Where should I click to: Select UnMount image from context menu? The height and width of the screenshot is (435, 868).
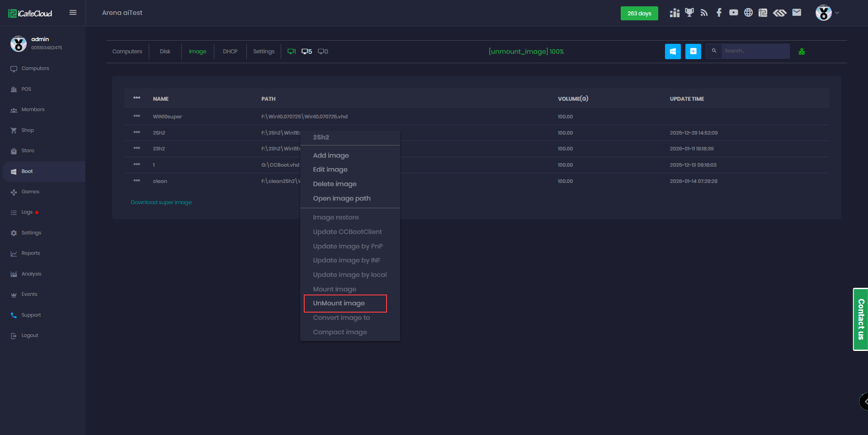coord(339,303)
